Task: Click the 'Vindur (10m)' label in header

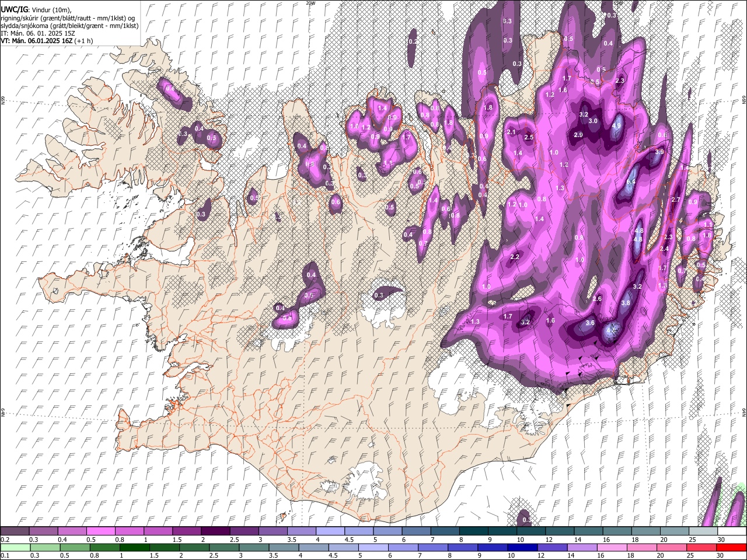Action: [x=50, y=10]
